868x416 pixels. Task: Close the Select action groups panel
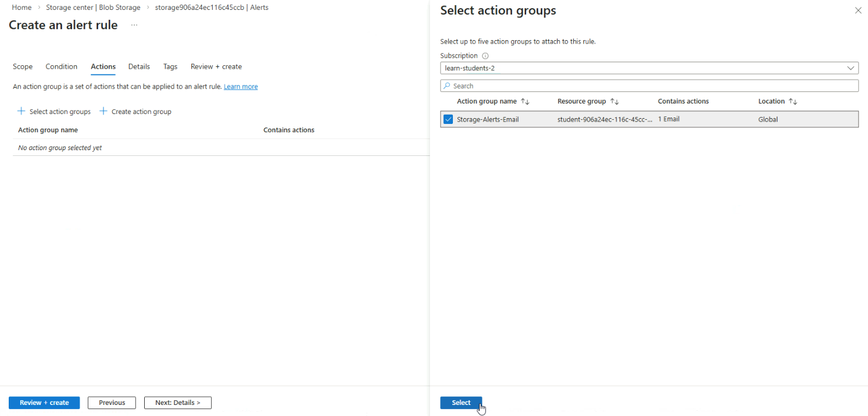(x=858, y=10)
